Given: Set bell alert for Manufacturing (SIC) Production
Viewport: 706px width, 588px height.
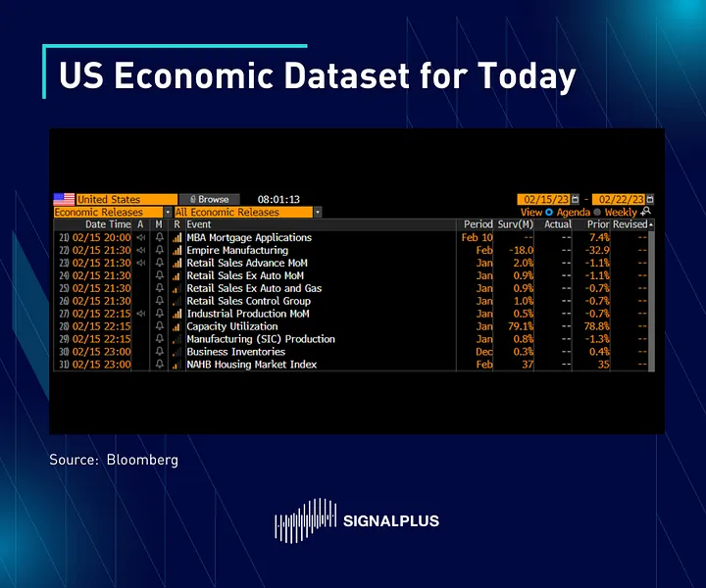Looking at the screenshot, I should (160, 338).
